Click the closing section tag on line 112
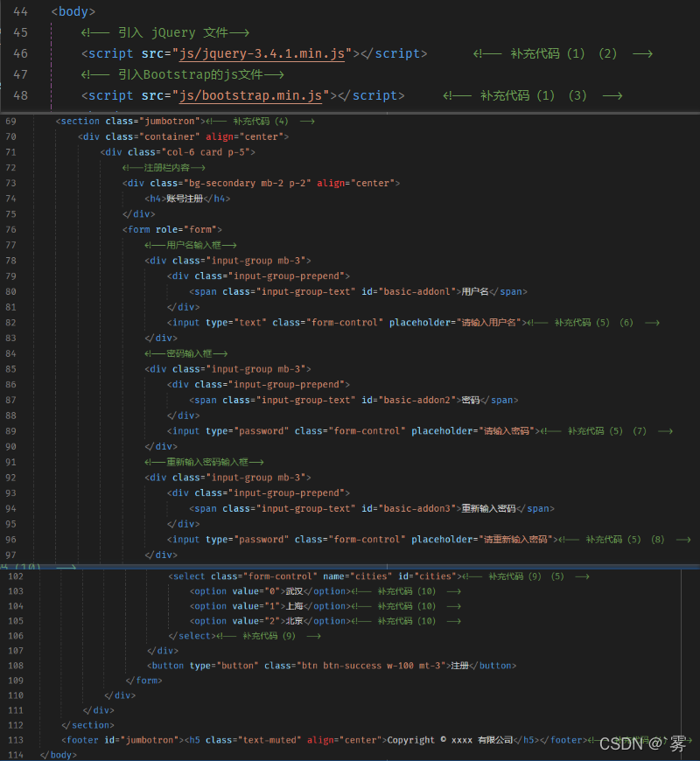This screenshot has height=761, width=700. pos(87,725)
